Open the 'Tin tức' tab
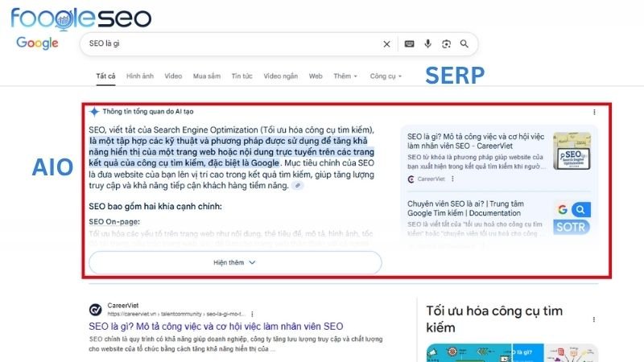 242,76
